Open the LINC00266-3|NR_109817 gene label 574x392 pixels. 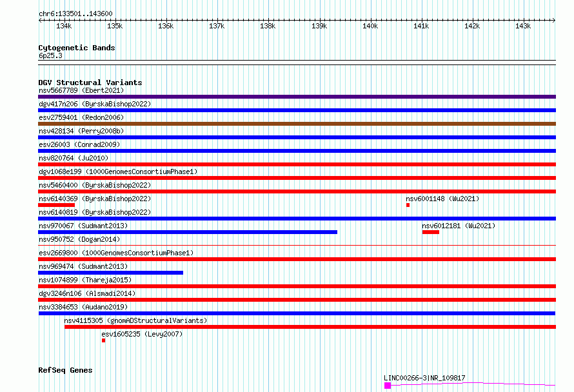point(424,378)
